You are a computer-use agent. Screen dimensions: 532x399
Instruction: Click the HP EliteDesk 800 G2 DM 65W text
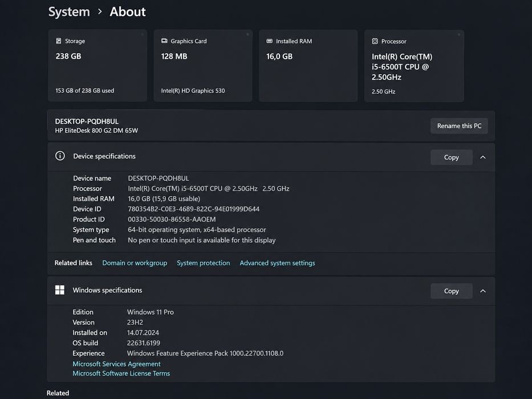pyautogui.click(x=96, y=131)
